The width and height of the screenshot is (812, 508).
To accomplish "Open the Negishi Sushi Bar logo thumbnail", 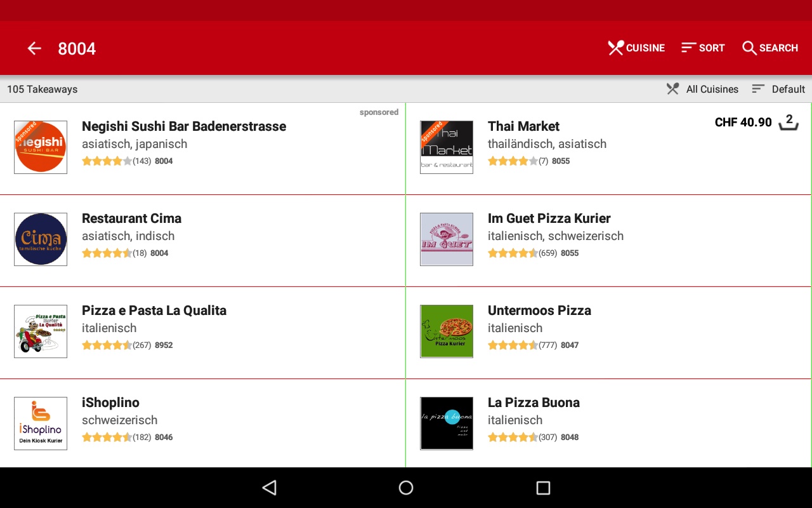I will pyautogui.click(x=41, y=147).
